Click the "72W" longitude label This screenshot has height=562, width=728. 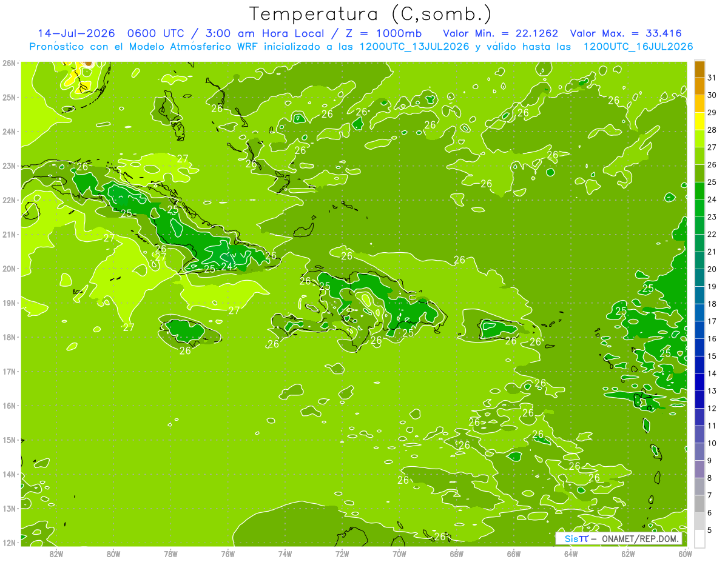(342, 554)
